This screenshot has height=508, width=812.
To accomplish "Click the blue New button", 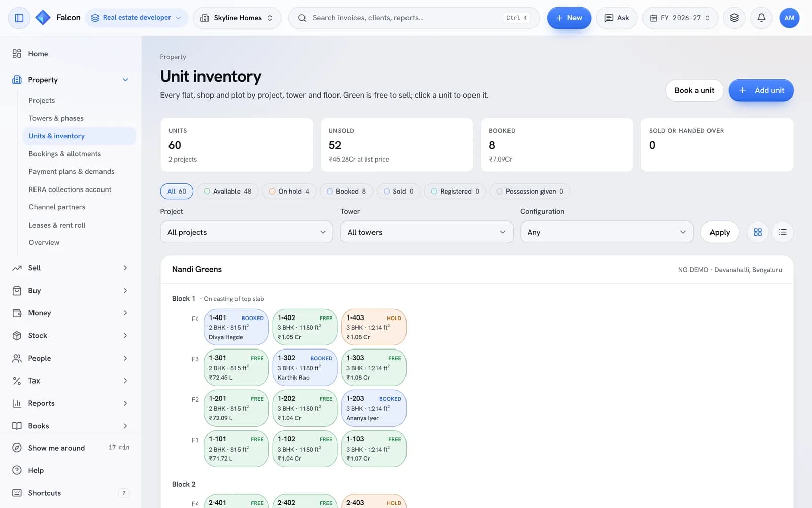I will click(569, 18).
